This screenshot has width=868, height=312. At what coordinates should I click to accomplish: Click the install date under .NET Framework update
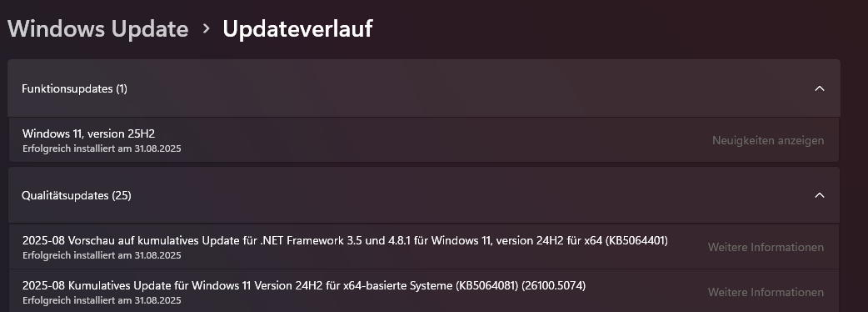click(x=102, y=255)
